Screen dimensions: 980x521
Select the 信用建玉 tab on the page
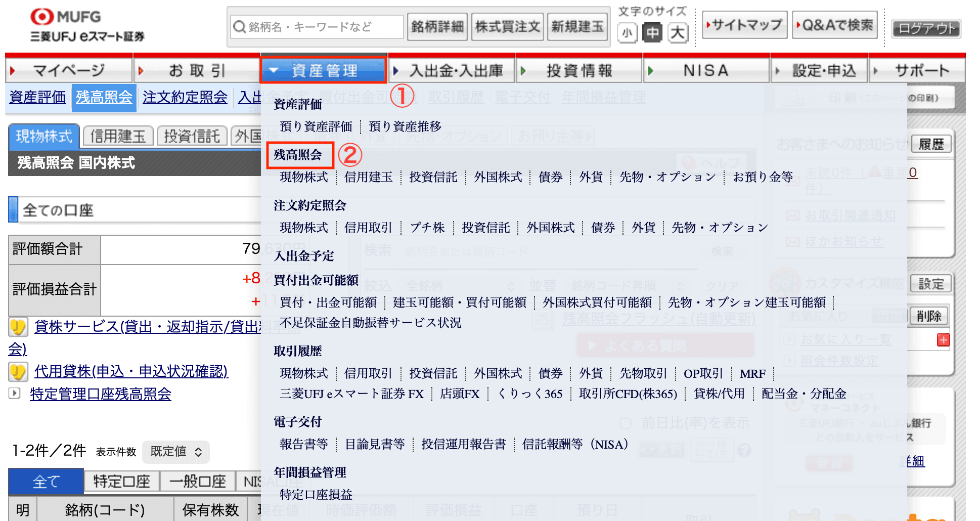[118, 136]
